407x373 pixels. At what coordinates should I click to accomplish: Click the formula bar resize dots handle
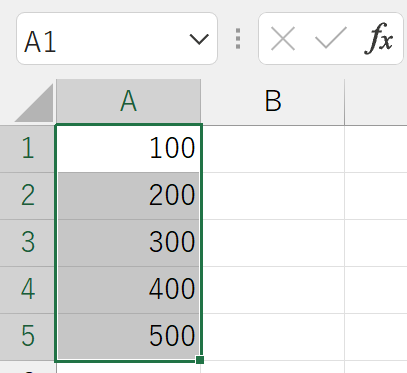tap(238, 39)
